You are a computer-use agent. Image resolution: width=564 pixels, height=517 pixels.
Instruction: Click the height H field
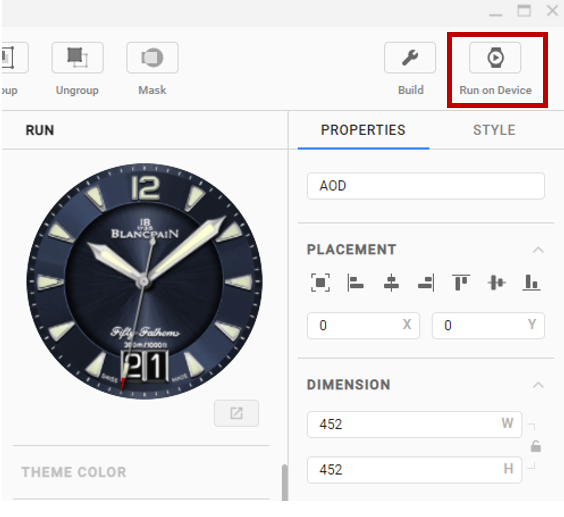pos(414,470)
